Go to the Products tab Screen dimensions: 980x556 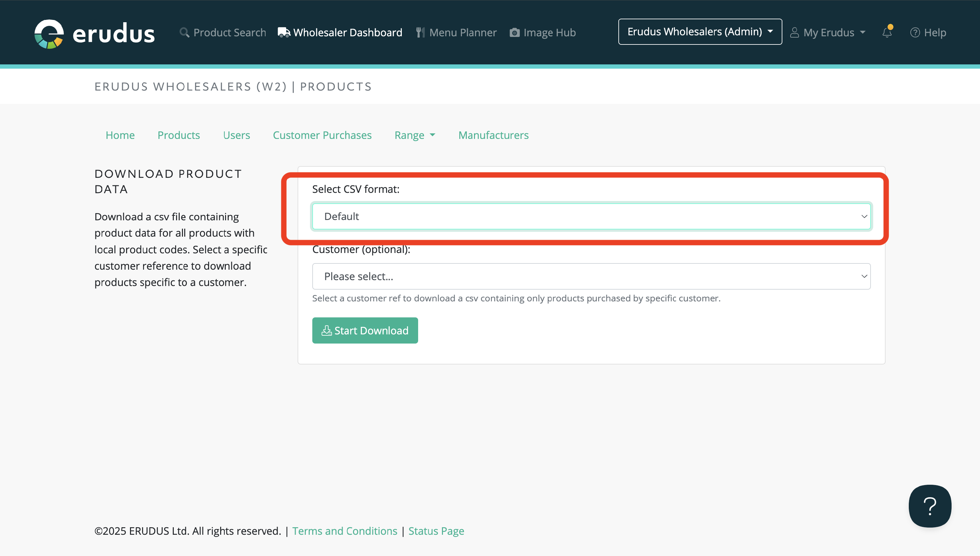coord(179,135)
